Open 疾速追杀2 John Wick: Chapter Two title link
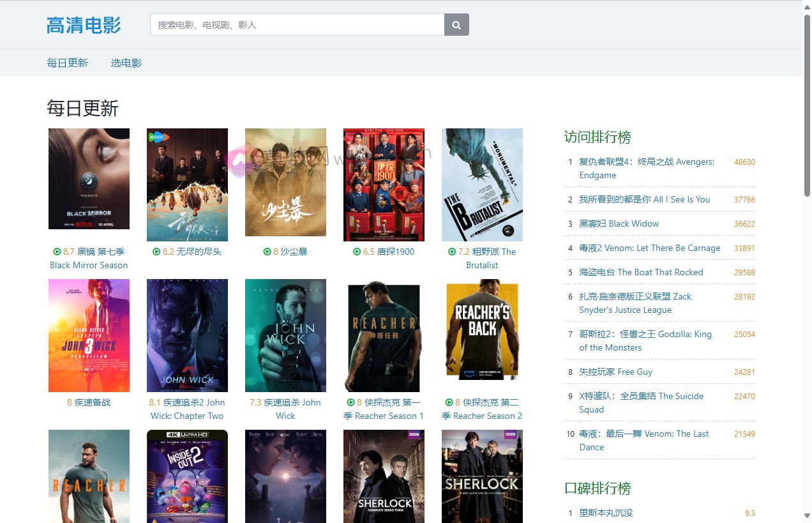The height and width of the screenshot is (523, 812). [187, 409]
